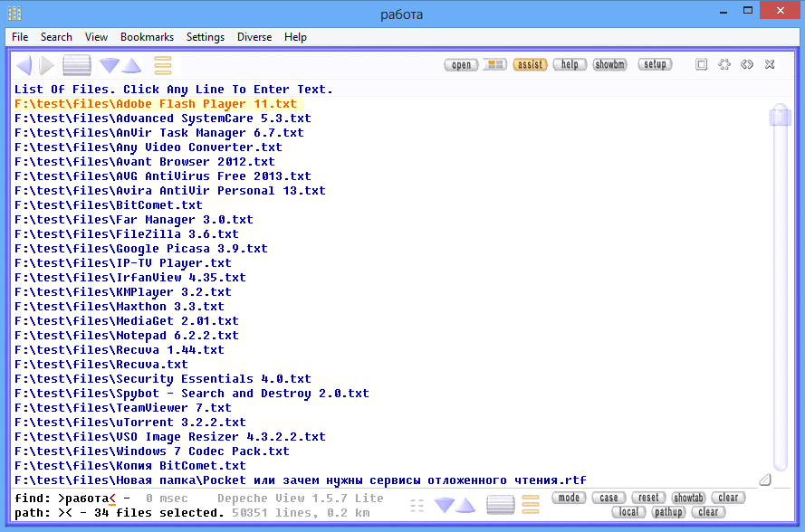
Task: Click the reset button
Action: [648, 498]
